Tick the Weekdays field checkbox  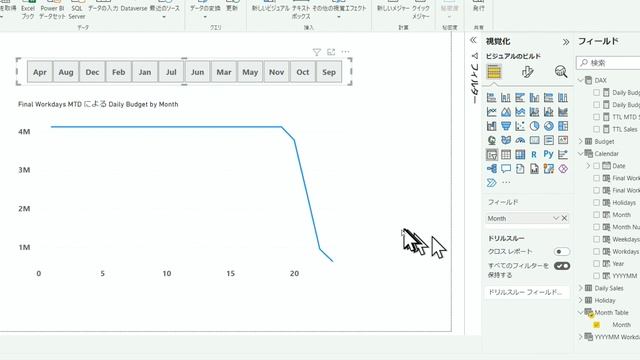tap(596, 239)
